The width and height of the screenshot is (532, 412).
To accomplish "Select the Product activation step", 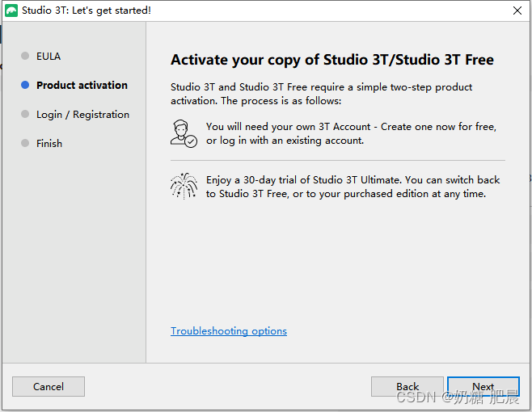I will pyautogui.click(x=82, y=85).
